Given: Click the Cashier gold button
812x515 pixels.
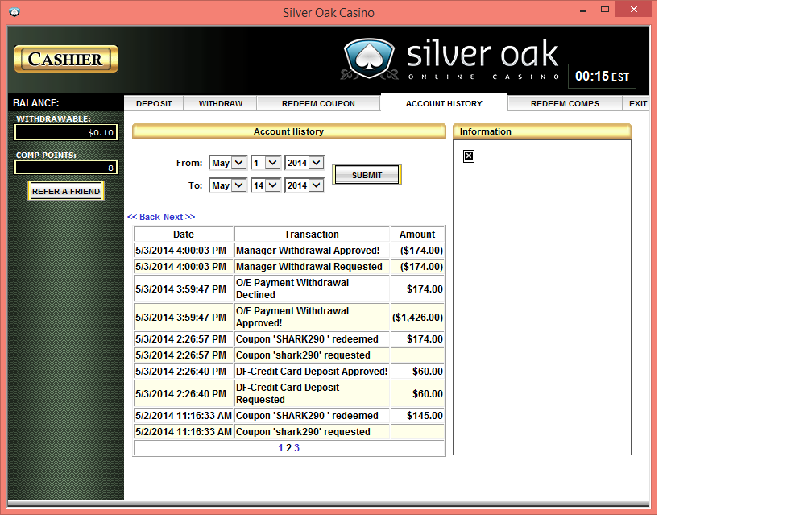Looking at the screenshot, I should pyautogui.click(x=66, y=59).
